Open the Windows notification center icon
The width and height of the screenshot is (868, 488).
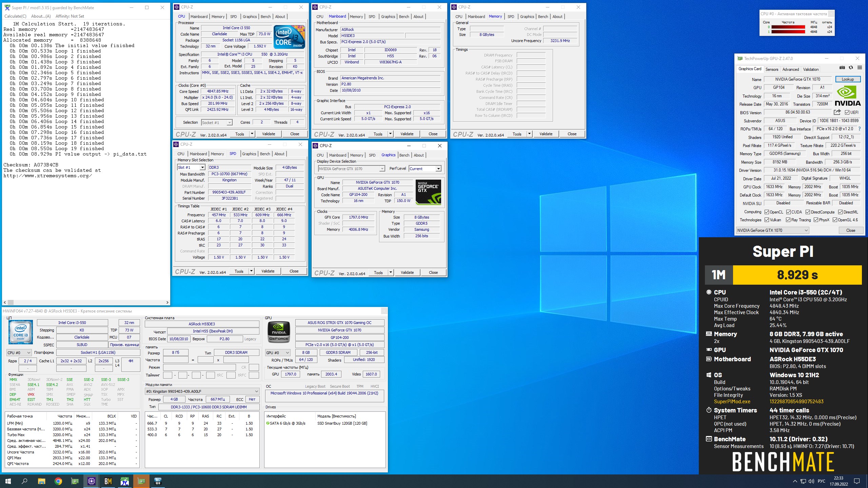pyautogui.click(x=857, y=481)
